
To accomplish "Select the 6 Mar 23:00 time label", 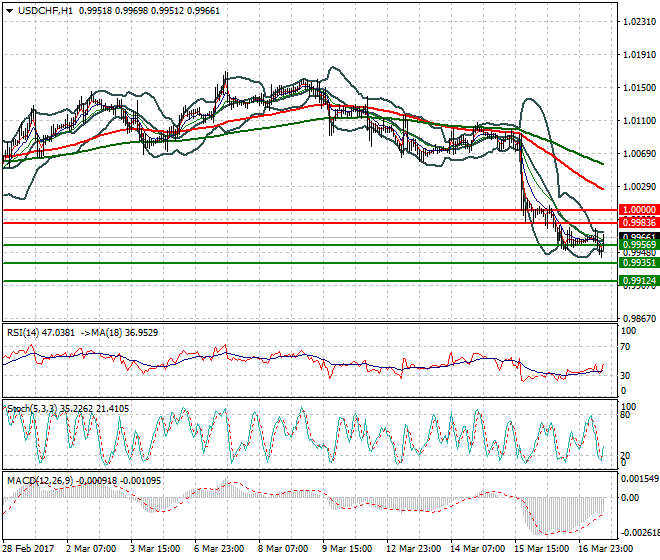I will 219,549.
